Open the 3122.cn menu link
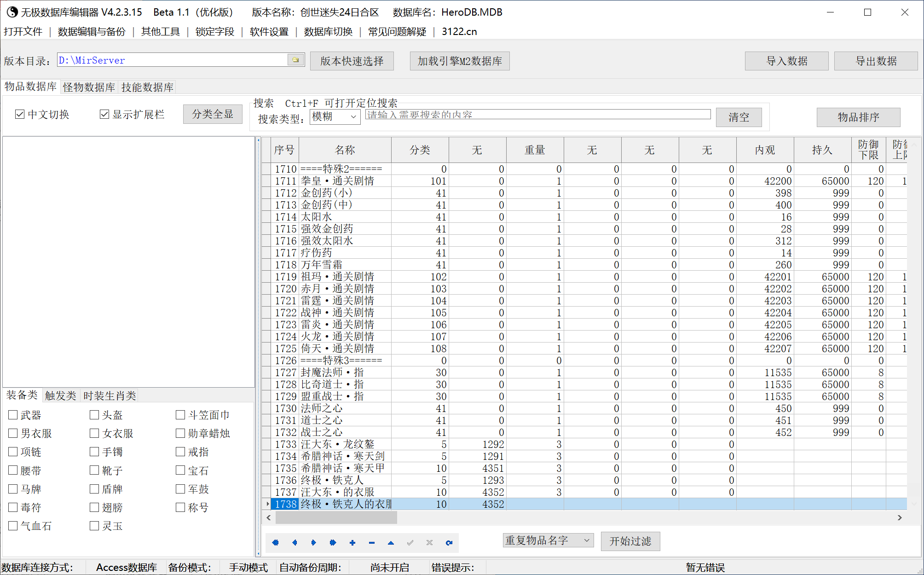Screen dimensions: 924x575 (459, 31)
